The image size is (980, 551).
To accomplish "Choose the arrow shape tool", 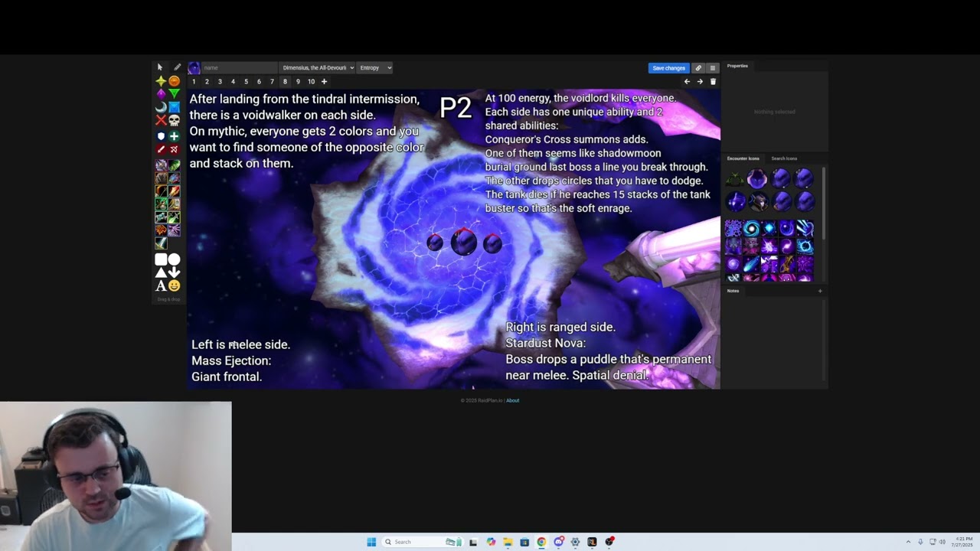I will 174,272.
